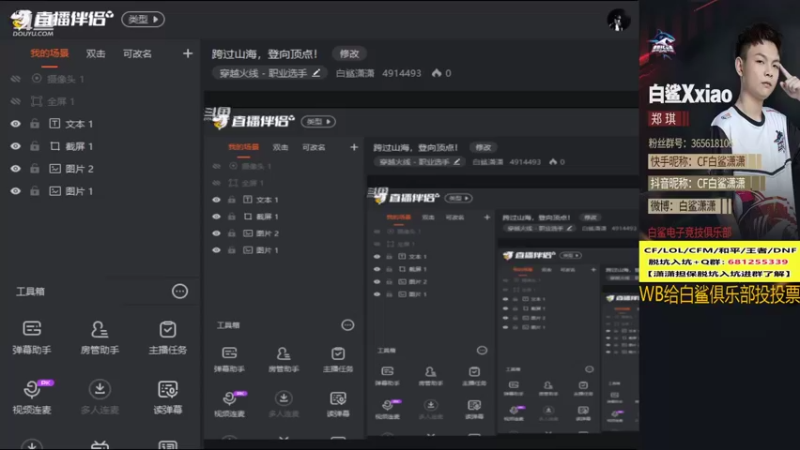Select the 文本 1 label
Image resolution: width=800 pixels, height=450 pixels.
pos(79,124)
